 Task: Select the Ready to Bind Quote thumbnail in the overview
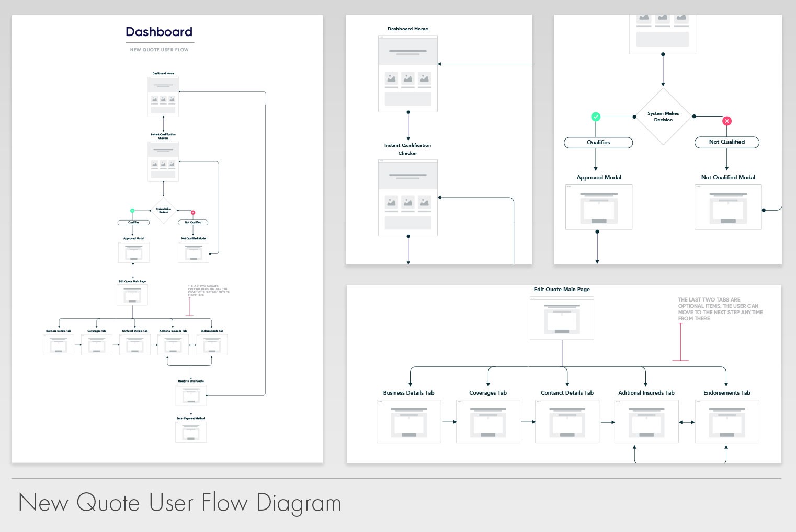[x=191, y=395]
